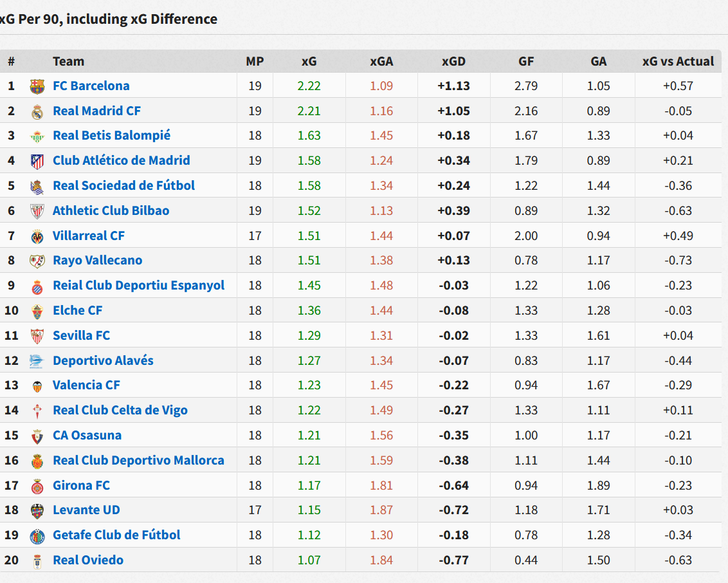Click the Real Sociedad crest icon
Screen dimensions: 728x583
click(37, 186)
